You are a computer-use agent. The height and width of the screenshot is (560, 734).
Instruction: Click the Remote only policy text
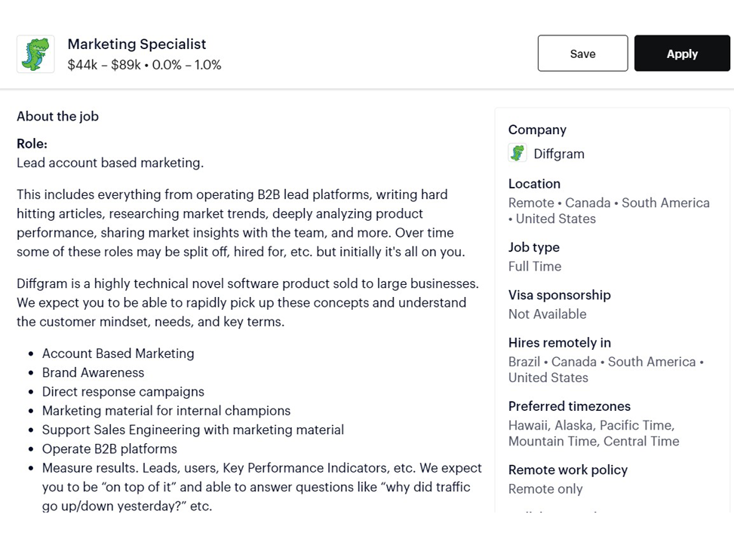pyautogui.click(x=545, y=489)
